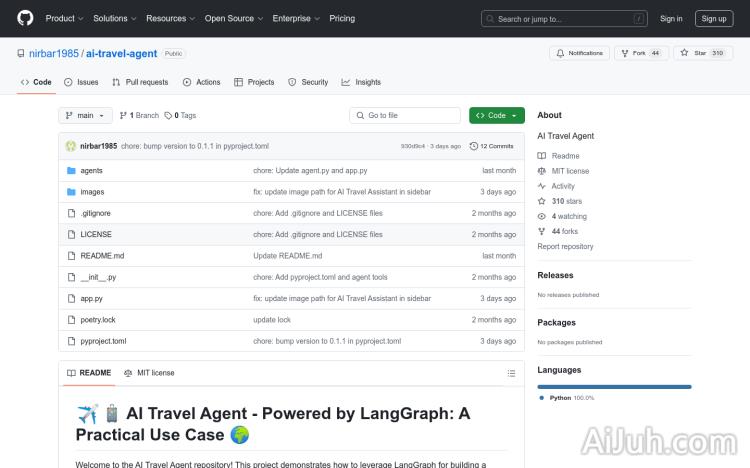Viewport: 750px width, 468px height.
Task: View the 1 Branch link
Action: (x=139, y=115)
